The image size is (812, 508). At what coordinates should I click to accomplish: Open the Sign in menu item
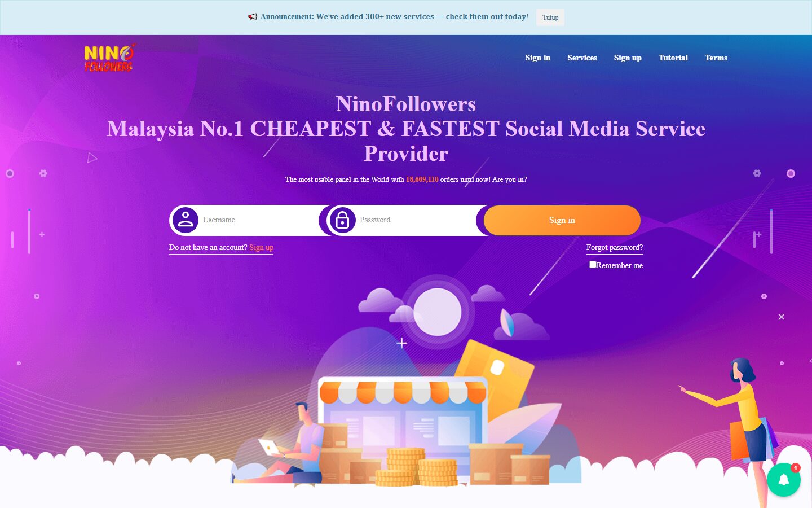pos(537,58)
